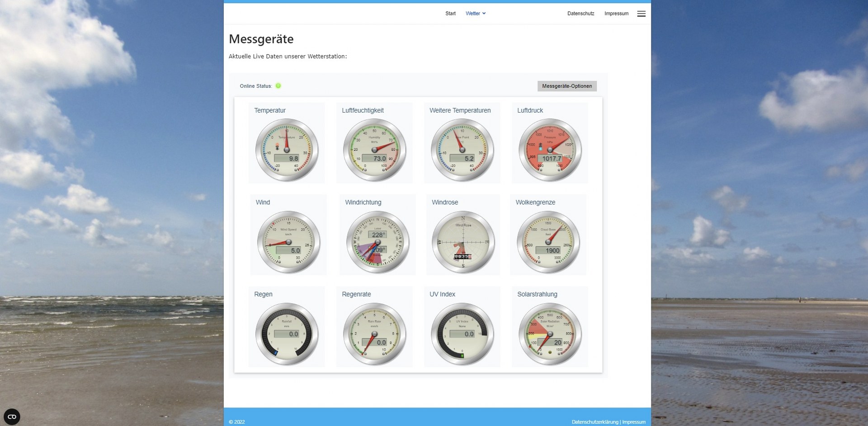868x426 pixels.
Task: Click the Luftdruck gauge title
Action: point(530,110)
